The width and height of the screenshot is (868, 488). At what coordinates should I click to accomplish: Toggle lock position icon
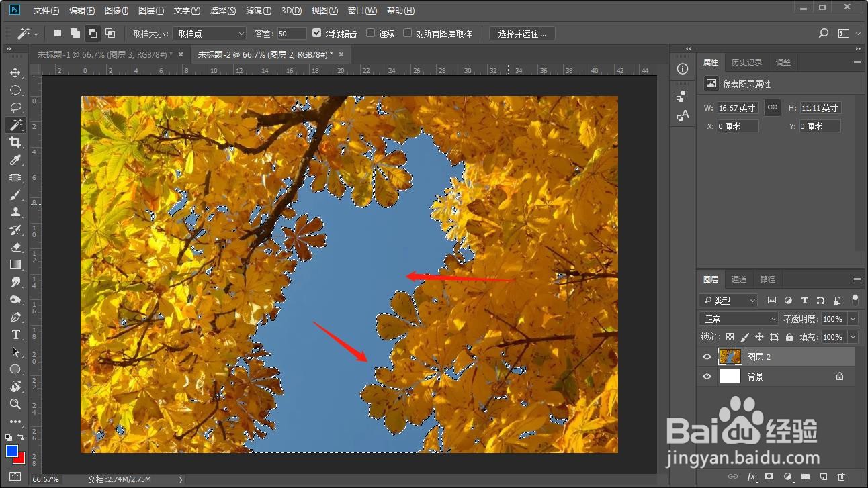[x=759, y=337]
